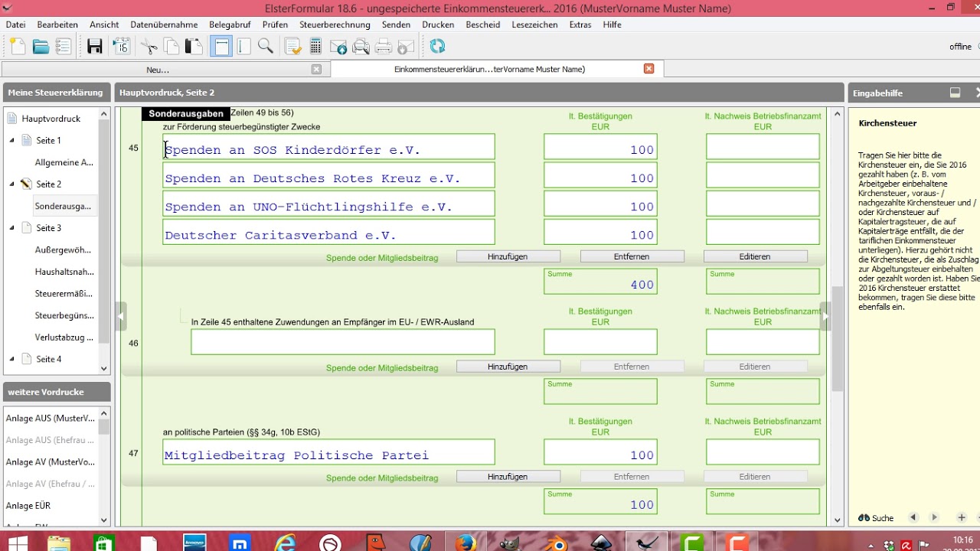Click the Mitgliedbeitrag Politische Partei field
This screenshot has width=980, height=551.
(328, 452)
